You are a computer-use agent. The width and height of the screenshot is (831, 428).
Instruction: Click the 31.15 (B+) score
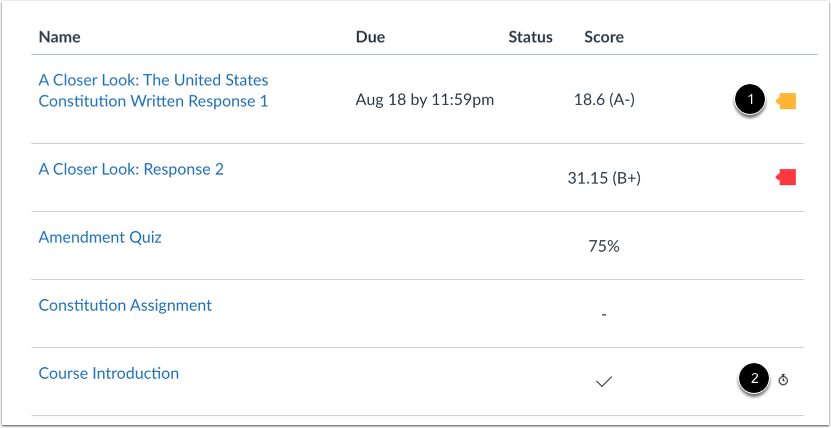604,178
